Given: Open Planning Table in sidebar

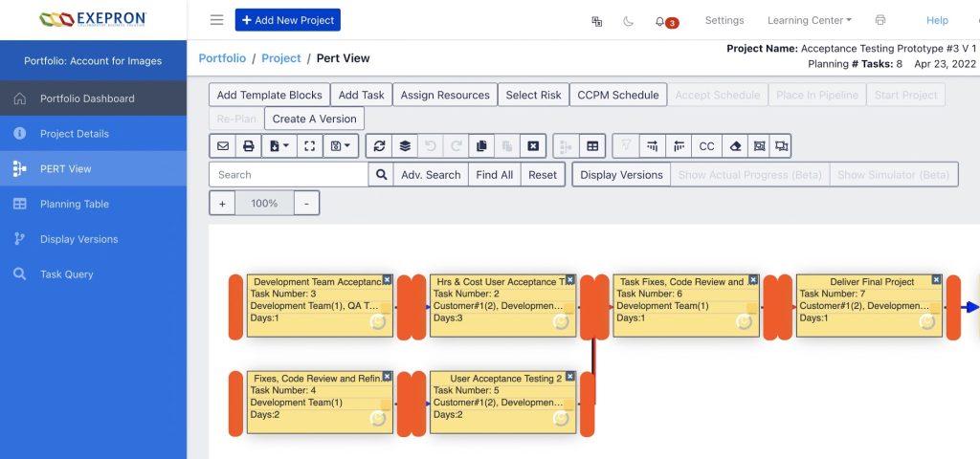Looking at the screenshot, I should (93, 204).
